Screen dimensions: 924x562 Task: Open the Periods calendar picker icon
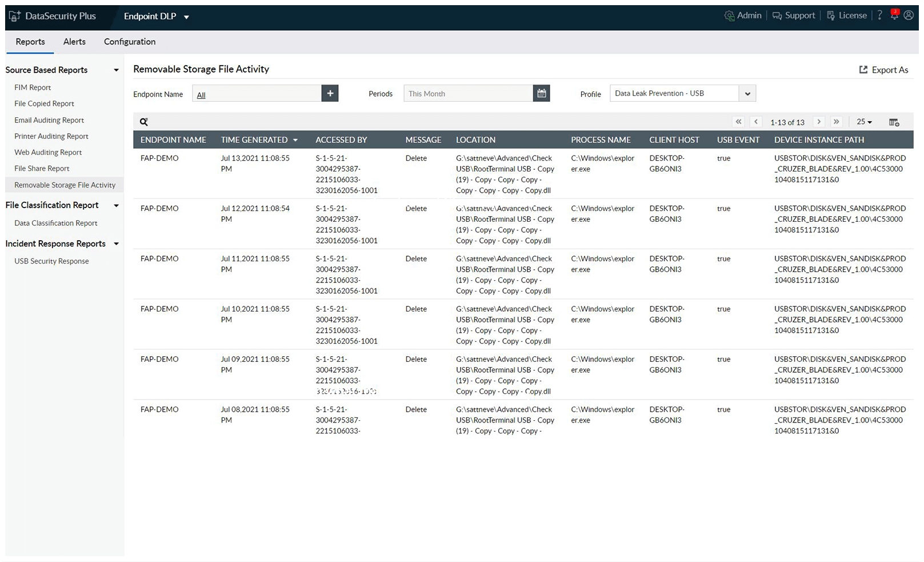(x=542, y=93)
